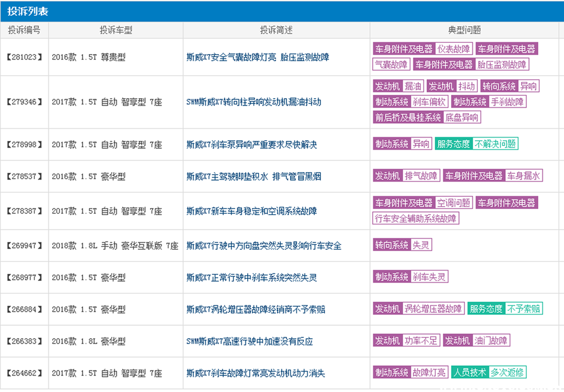Image resolution: width=564 pixels, height=392 pixels.
Task: Open complaint 斯威X7安全气囊故障灯亮 胎压监测故障
Action: [258, 57]
